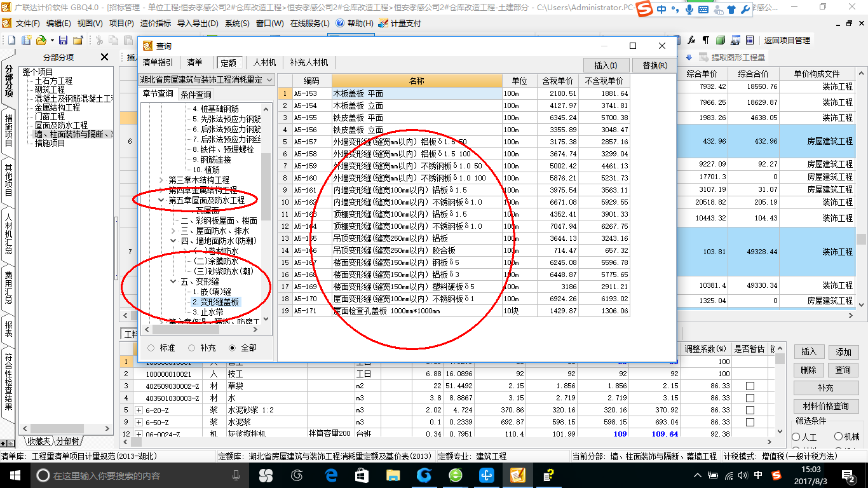
Task: Click the Cortana microphone in taskbar search
Action: (x=236, y=475)
